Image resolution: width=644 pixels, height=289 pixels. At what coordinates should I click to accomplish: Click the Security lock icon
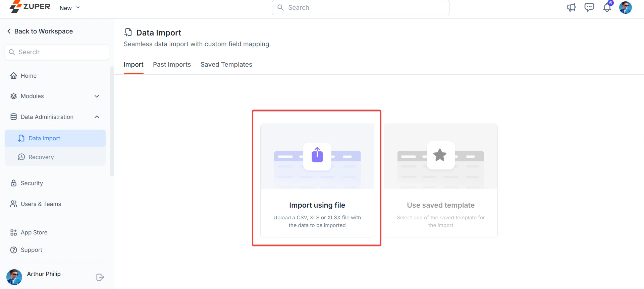[13, 183]
